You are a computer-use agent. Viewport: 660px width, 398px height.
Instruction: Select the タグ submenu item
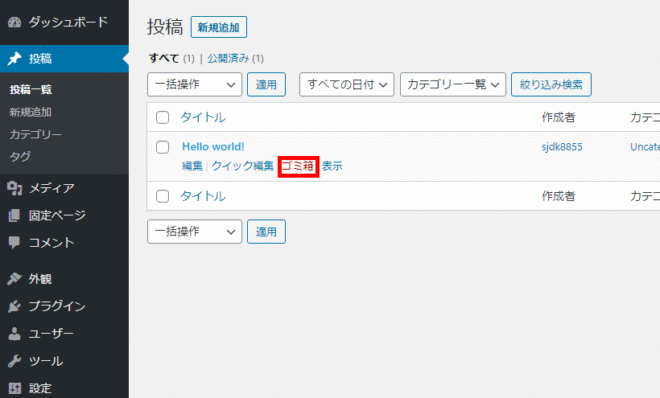pos(20,157)
